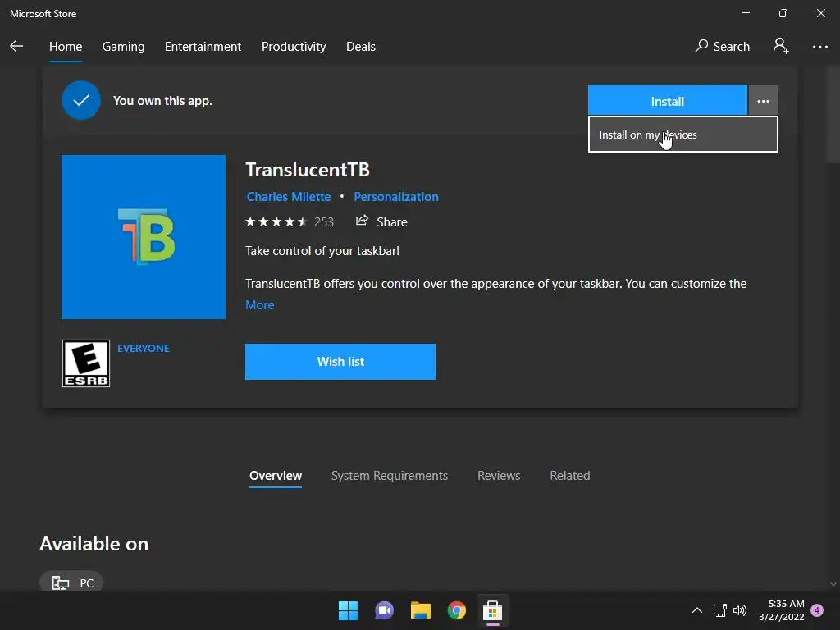Click the 'You own this app.' text
The width and height of the screenshot is (840, 630).
[x=162, y=101]
